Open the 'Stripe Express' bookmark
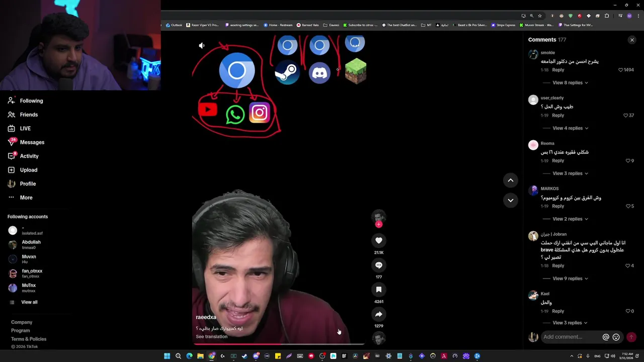The height and width of the screenshot is (362, 644). [504, 25]
